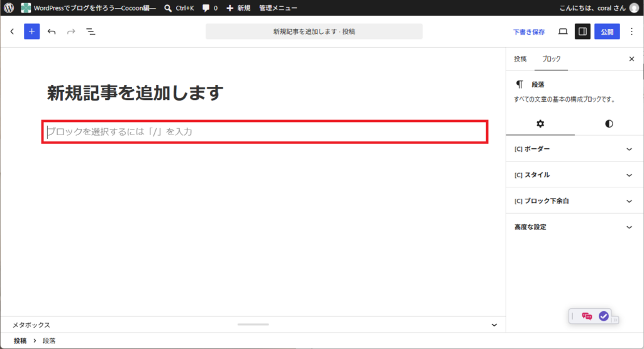
Task: Switch to the ブロック tab
Action: point(551,59)
